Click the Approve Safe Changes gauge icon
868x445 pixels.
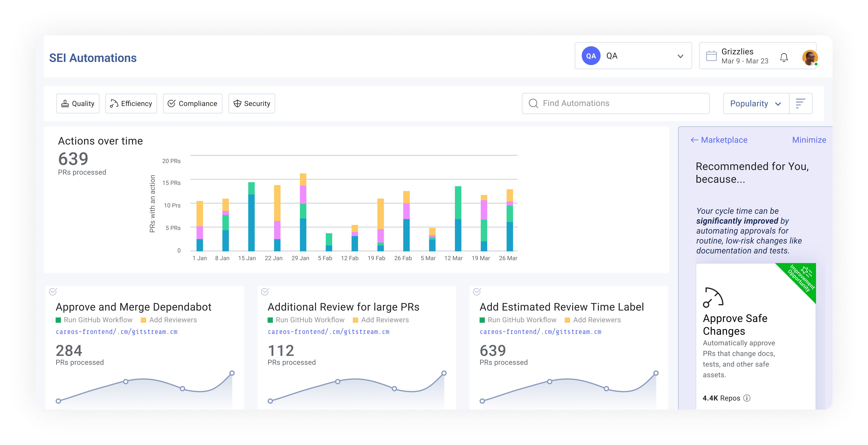(713, 298)
